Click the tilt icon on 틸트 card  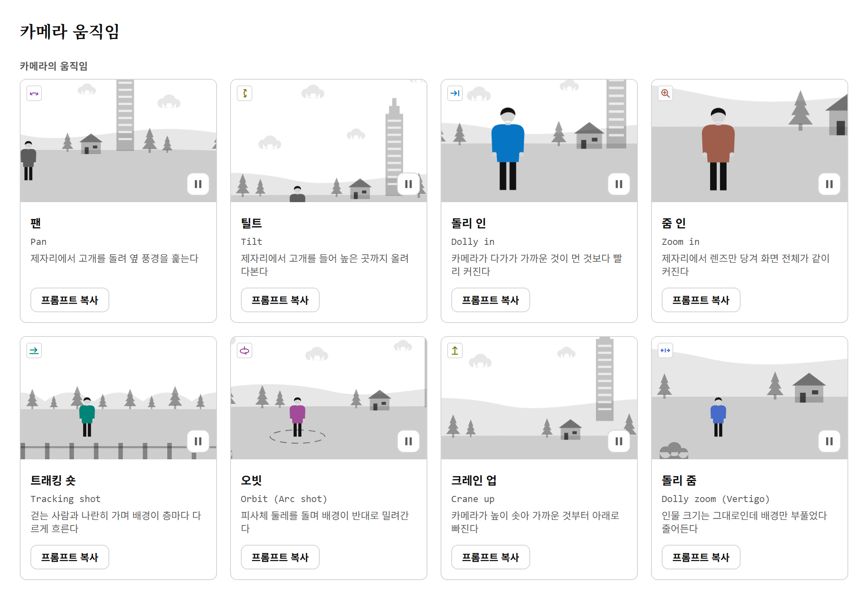click(245, 93)
